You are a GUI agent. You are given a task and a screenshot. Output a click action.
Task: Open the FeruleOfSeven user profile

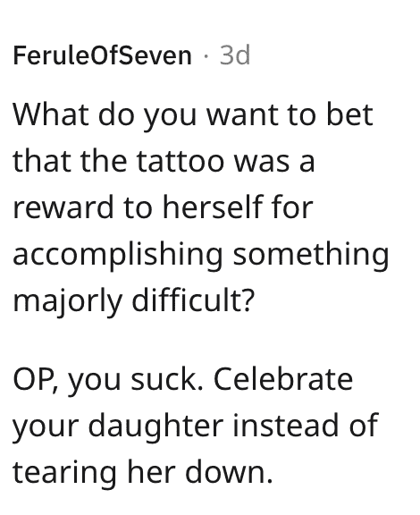102,55
